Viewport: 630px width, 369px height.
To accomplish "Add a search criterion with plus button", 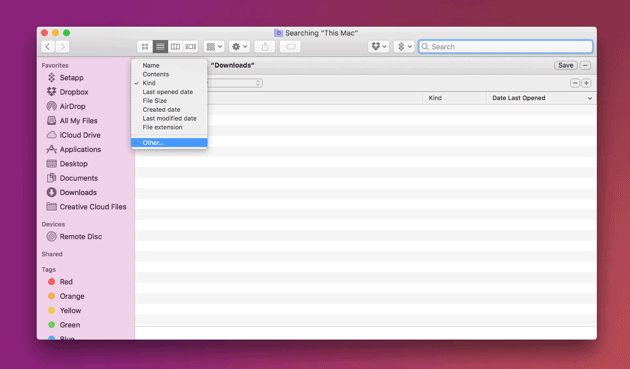I will pyautogui.click(x=586, y=83).
